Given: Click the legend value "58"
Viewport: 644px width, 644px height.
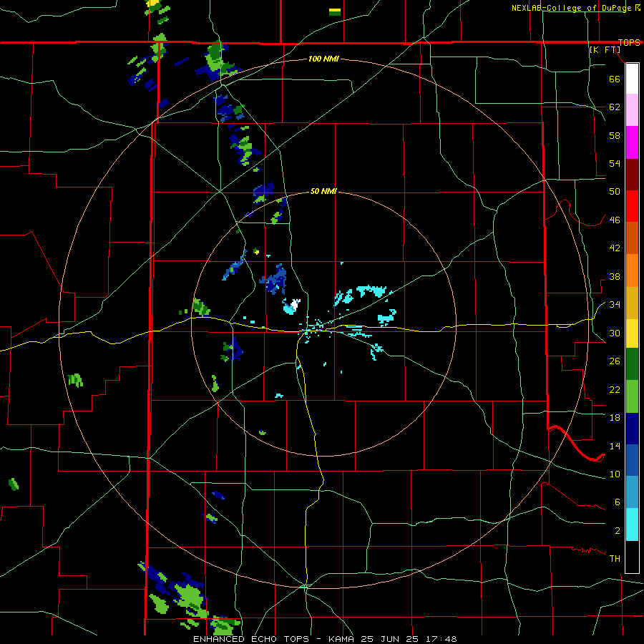Looking at the screenshot, I should [x=615, y=135].
